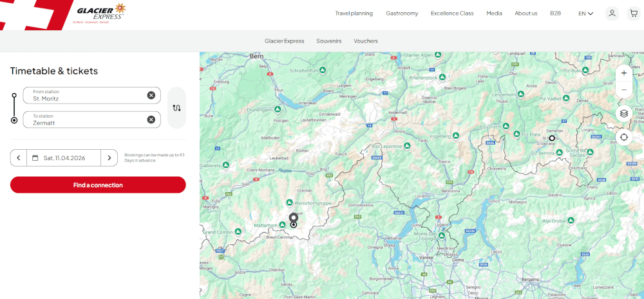The width and height of the screenshot is (644, 299).
Task: Swap From and To stations
Action: tap(176, 107)
